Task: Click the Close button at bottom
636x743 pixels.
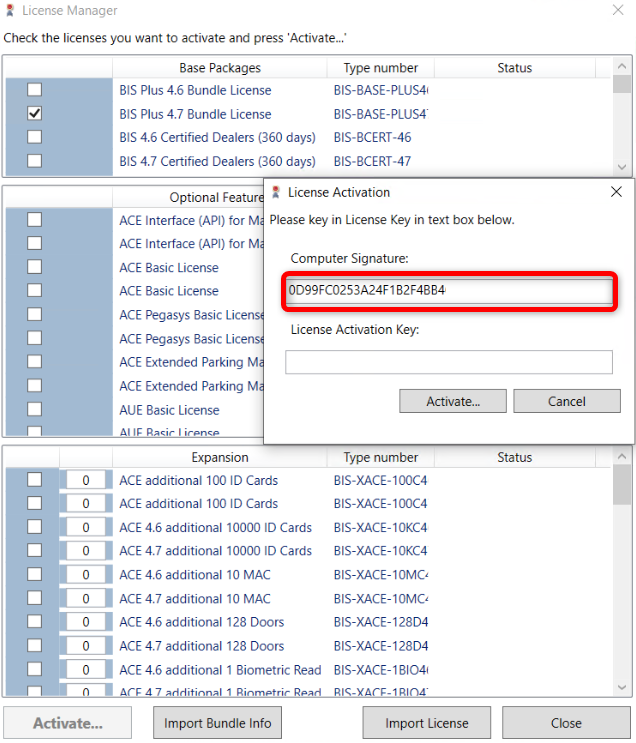Action: pos(566,723)
